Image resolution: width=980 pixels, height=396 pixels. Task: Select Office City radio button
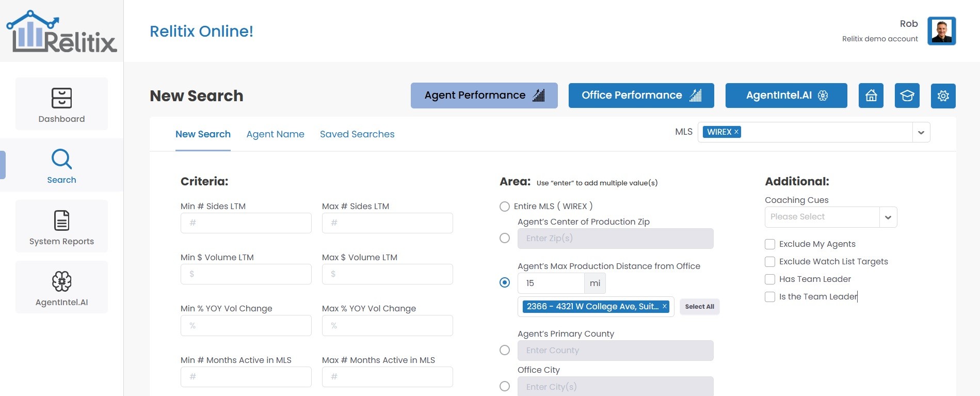click(x=505, y=386)
